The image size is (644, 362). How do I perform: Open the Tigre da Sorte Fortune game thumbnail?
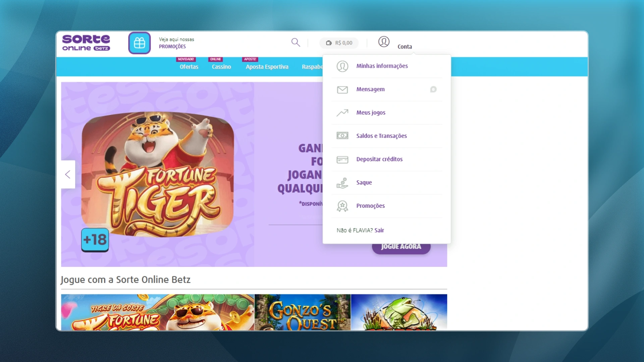(x=158, y=312)
